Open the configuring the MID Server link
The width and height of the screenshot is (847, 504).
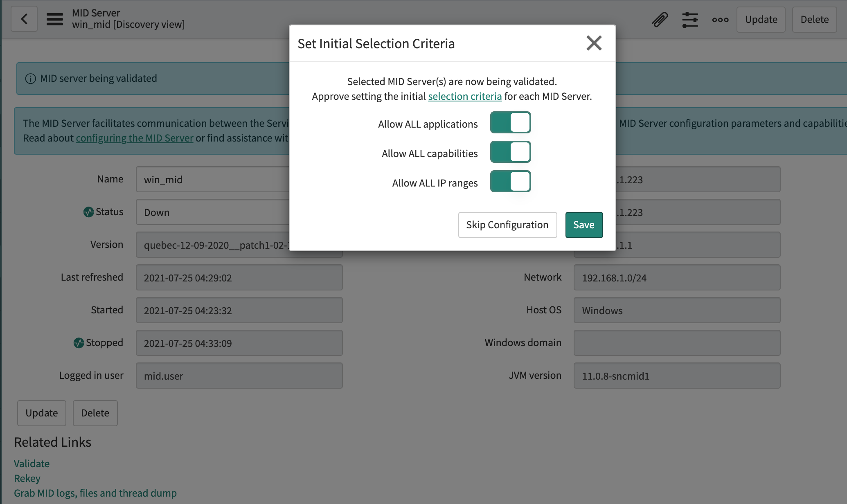[x=134, y=138]
